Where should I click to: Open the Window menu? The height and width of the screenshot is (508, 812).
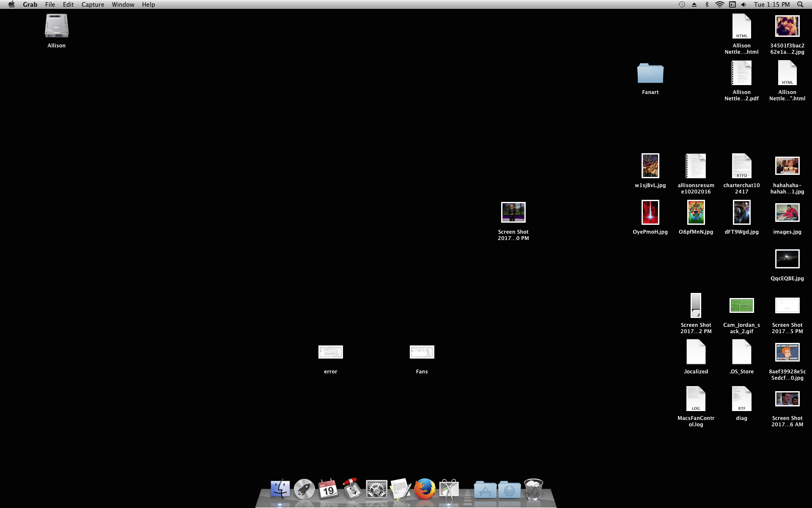pos(123,5)
